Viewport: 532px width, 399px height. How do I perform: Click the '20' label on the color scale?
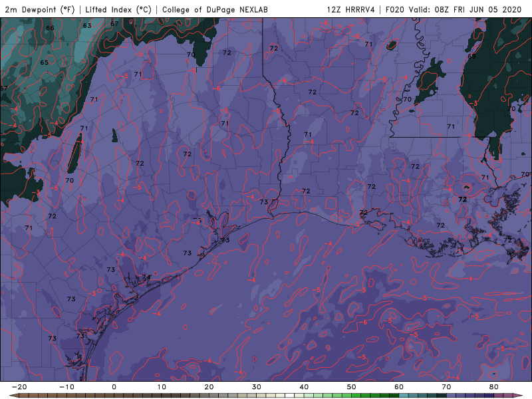coord(209,387)
